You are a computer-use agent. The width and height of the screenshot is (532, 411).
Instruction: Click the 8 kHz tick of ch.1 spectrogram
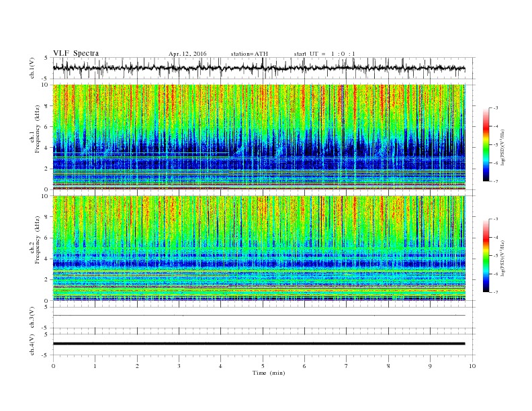(x=46, y=106)
